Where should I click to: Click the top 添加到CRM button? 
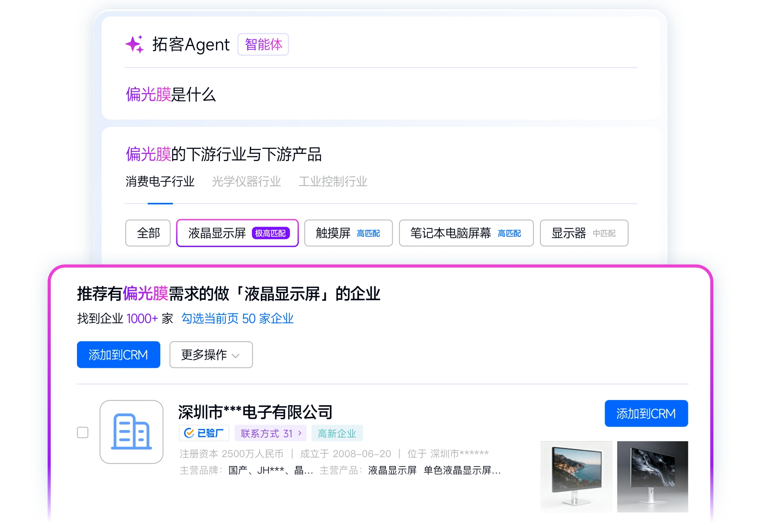[x=118, y=355]
